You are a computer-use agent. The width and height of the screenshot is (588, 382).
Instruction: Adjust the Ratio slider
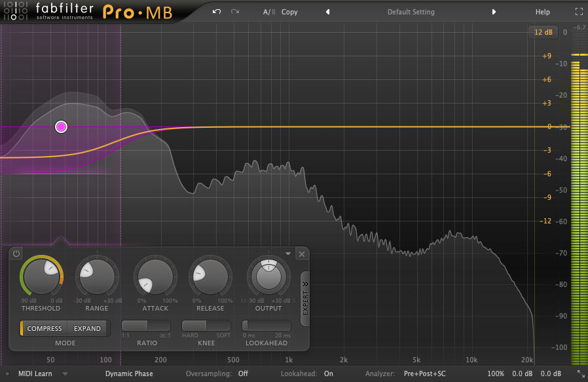coord(146,326)
